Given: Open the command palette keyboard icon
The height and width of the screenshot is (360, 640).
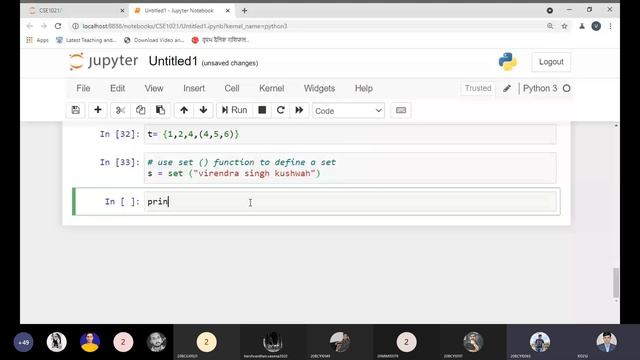Looking at the screenshot, I should tap(401, 110).
